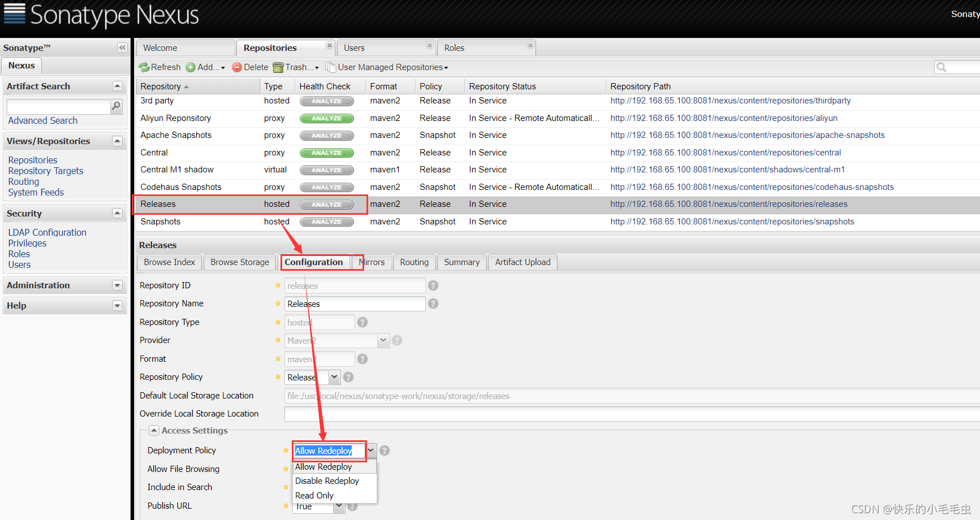Analyze the Aliyun Repository
The height and width of the screenshot is (520, 980).
(326, 119)
